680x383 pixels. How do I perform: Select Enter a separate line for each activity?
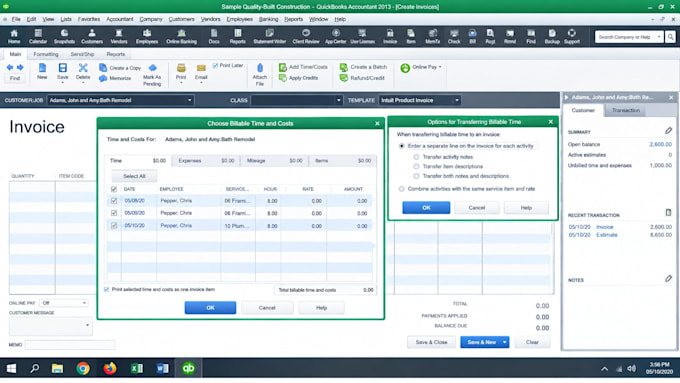pyautogui.click(x=402, y=146)
